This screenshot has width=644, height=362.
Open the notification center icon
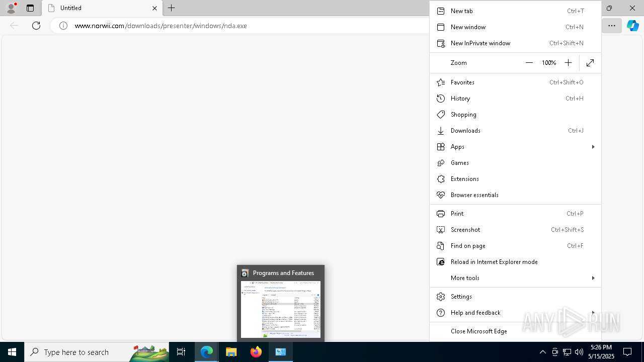pyautogui.click(x=627, y=352)
